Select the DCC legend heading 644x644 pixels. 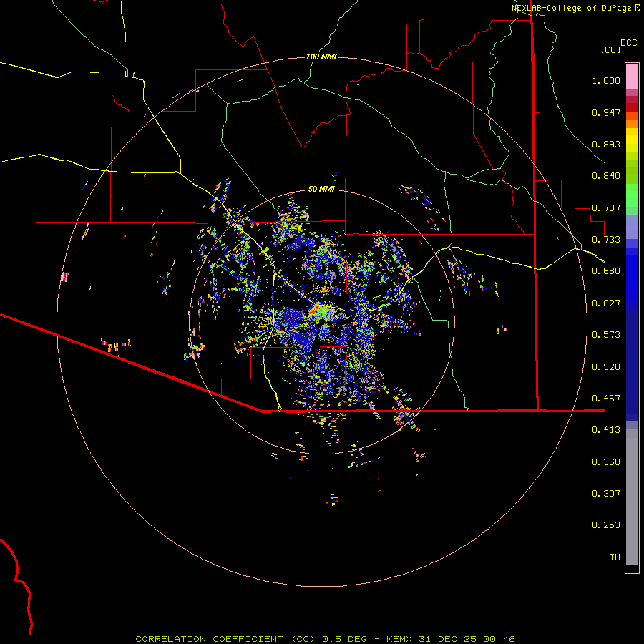click(628, 42)
